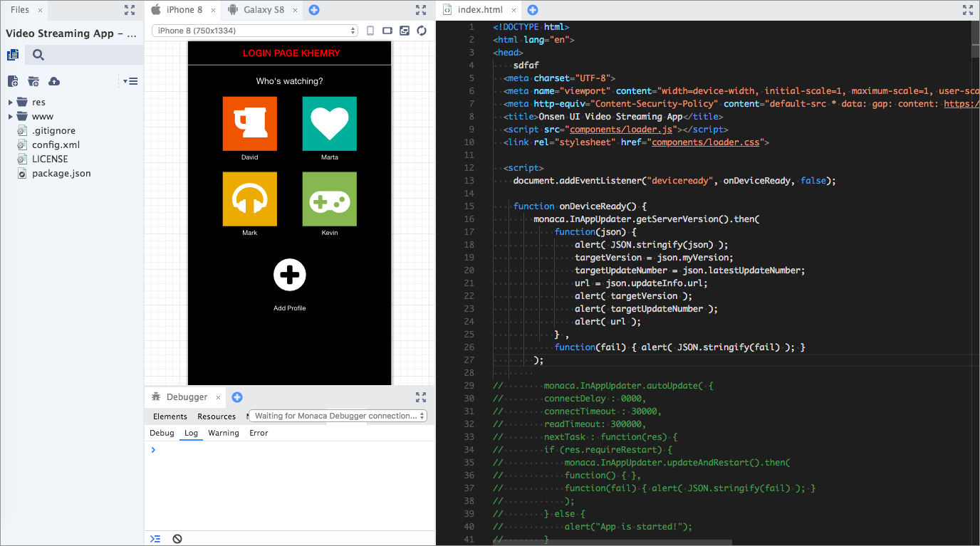The height and width of the screenshot is (546, 980).
Task: Open the Monaca Debugger connection dropdown
Action: pyautogui.click(x=338, y=416)
